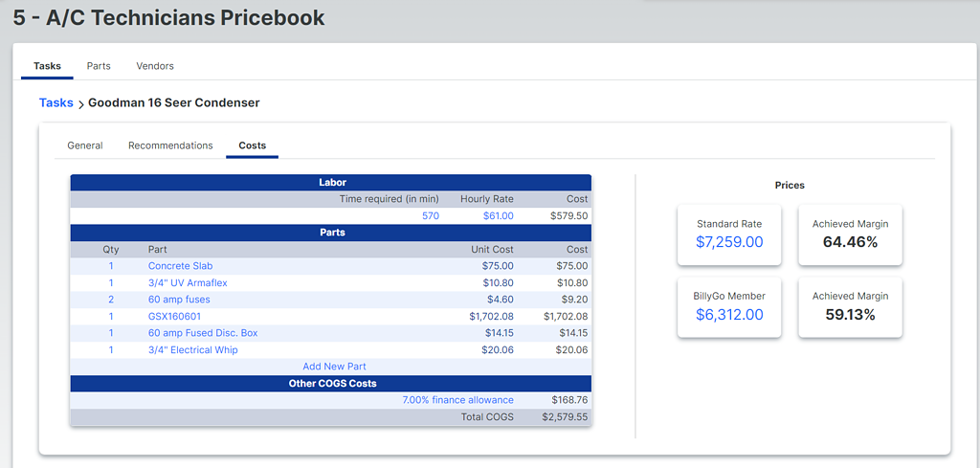
Task: Click the $20.06 unit cost for Electrical Whip
Action: pyautogui.click(x=497, y=350)
